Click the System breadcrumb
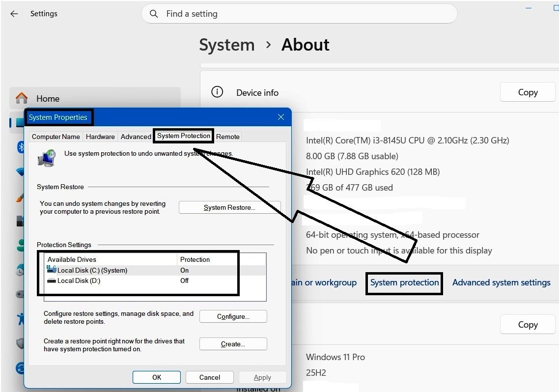The image size is (559, 392). pos(227,45)
